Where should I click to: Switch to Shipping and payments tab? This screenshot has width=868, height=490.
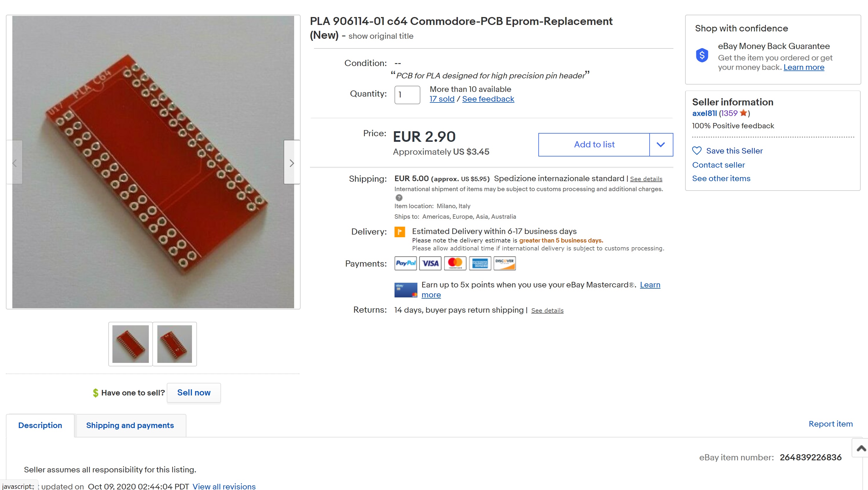[x=130, y=425]
